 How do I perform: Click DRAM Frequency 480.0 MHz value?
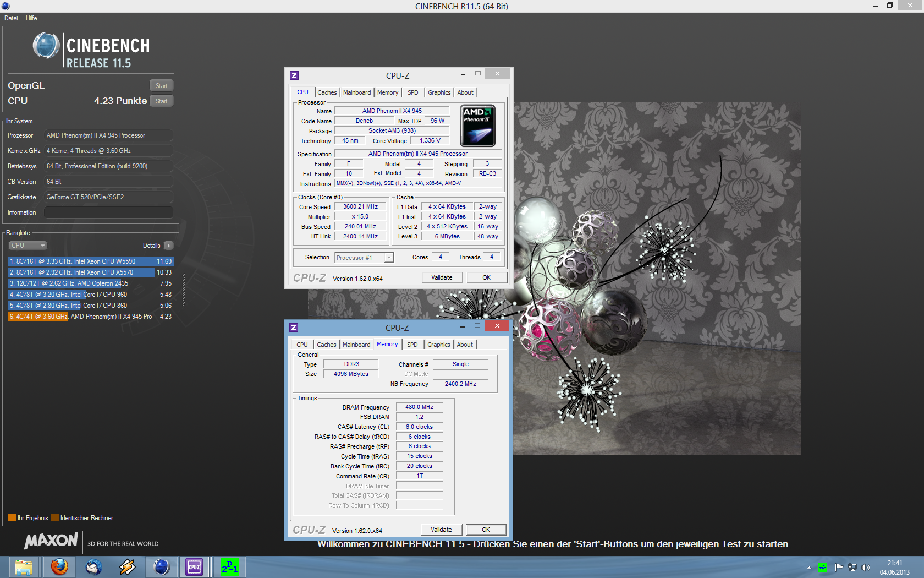click(x=419, y=407)
